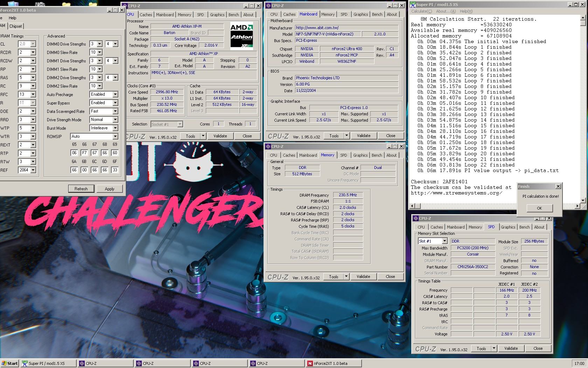
Task: Click the ROMSIP 66 field showing F7
Action: (x=84, y=153)
